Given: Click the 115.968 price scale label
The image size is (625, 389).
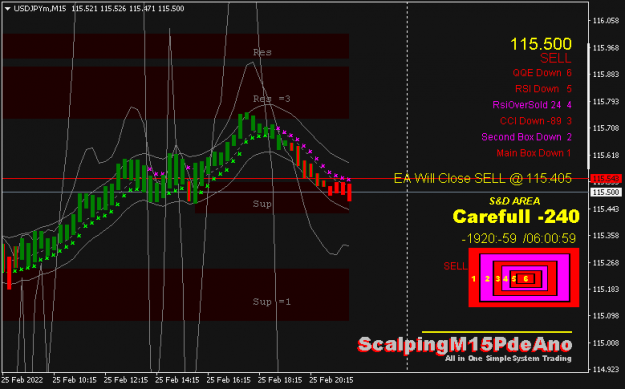Looking at the screenshot, I should (606, 48).
